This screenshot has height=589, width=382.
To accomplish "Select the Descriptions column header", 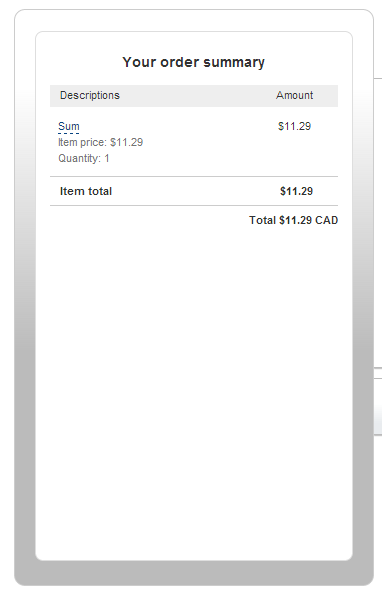I will [x=90, y=95].
